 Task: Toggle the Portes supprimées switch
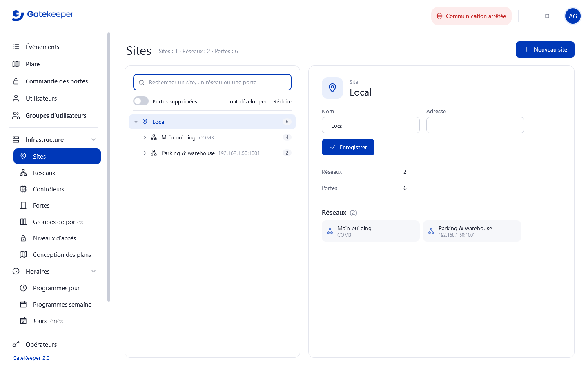tap(141, 101)
